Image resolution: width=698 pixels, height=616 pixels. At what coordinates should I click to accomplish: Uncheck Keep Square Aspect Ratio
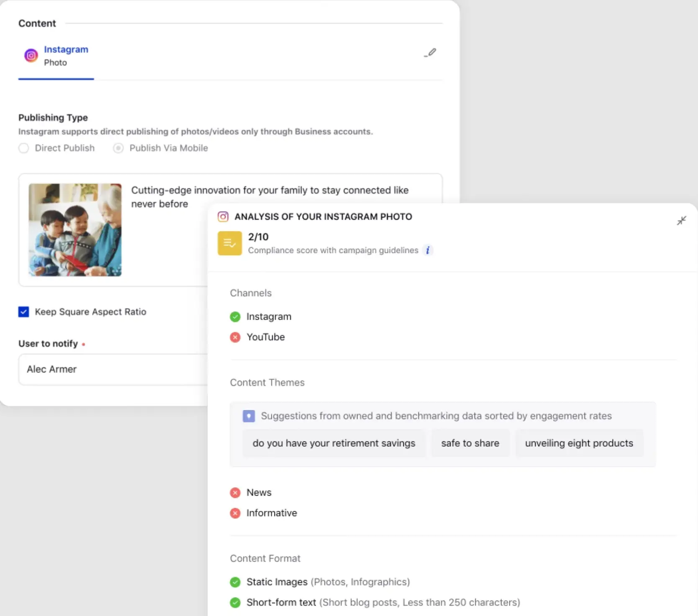(x=23, y=311)
